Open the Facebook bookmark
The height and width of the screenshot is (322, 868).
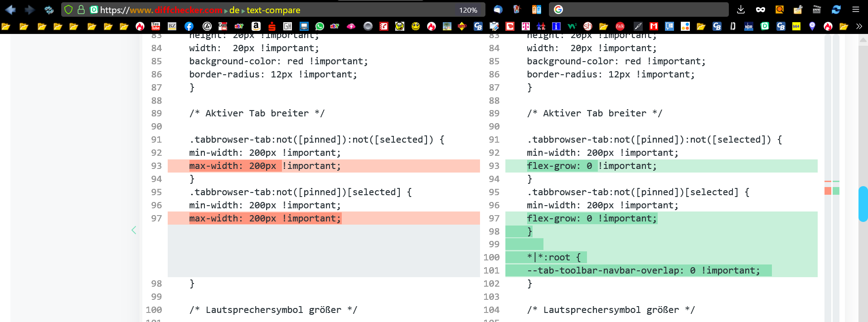pos(189,26)
